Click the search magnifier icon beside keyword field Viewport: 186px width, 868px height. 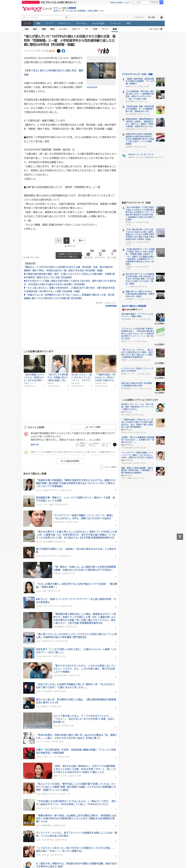tap(66, 18)
